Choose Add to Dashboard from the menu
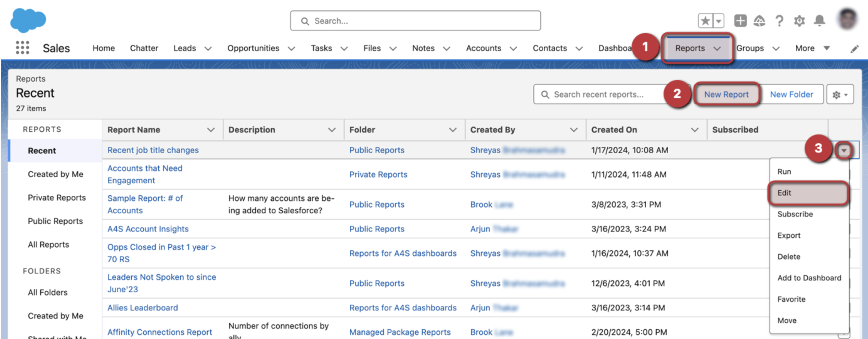This screenshot has width=868, height=339. pyautogui.click(x=809, y=278)
